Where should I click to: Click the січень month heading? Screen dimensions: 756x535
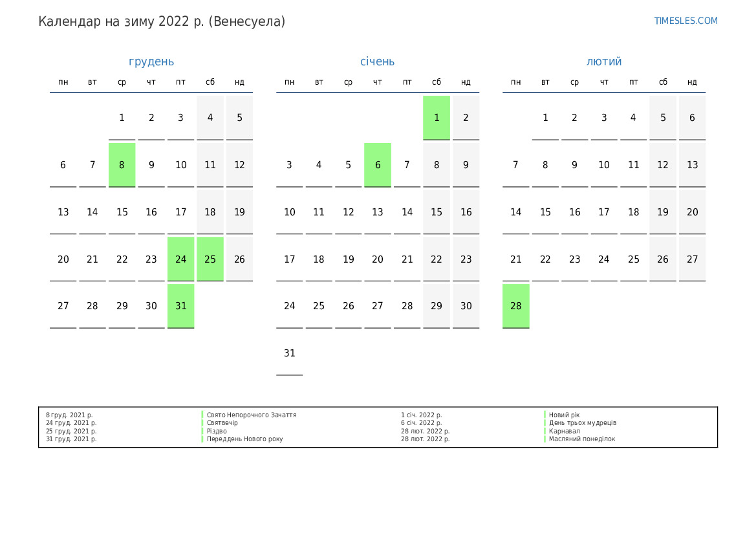tap(378, 61)
